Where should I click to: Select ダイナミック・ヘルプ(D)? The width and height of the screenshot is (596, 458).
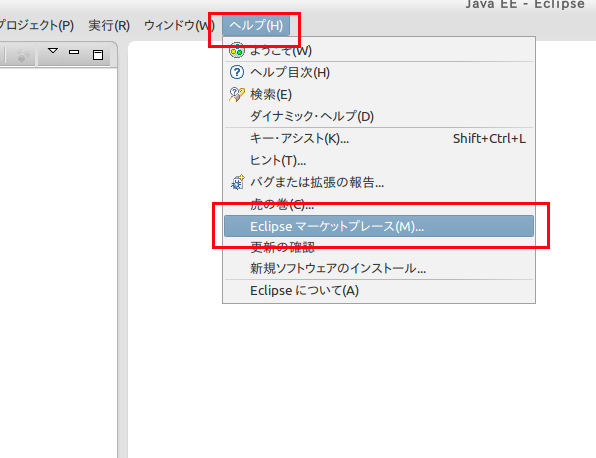click(379, 116)
